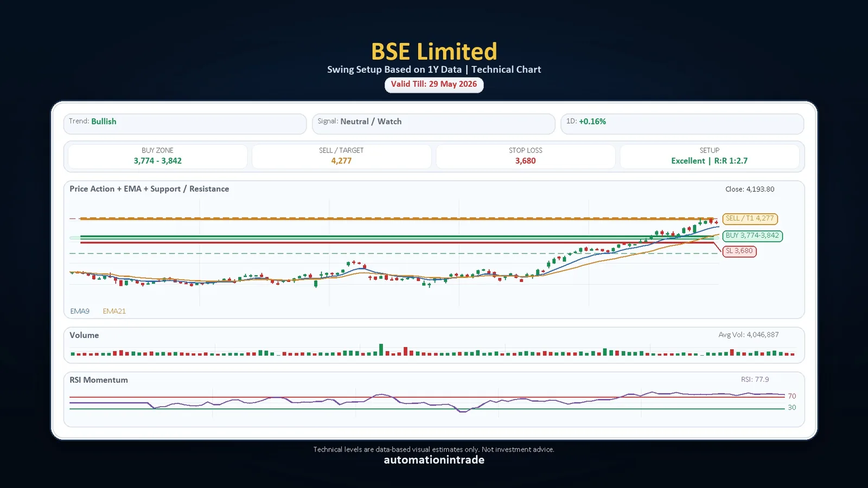The width and height of the screenshot is (868, 488).
Task: Click the SL 3,680 chart label
Action: coord(739,251)
